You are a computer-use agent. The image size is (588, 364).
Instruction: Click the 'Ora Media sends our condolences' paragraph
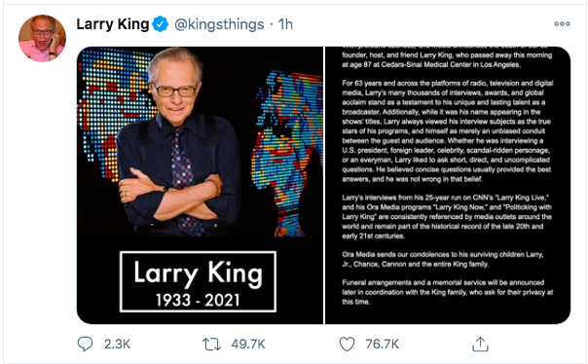(x=443, y=259)
